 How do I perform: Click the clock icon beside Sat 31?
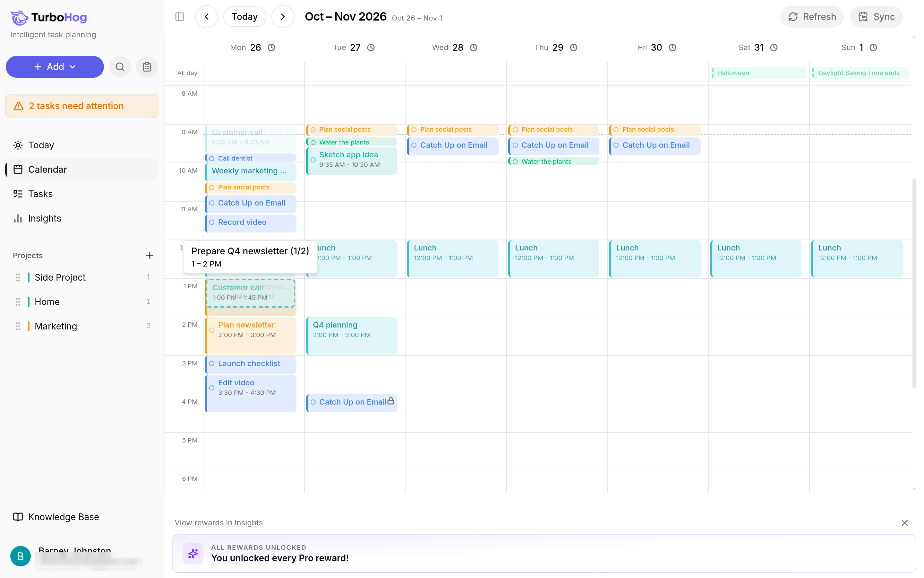point(774,48)
